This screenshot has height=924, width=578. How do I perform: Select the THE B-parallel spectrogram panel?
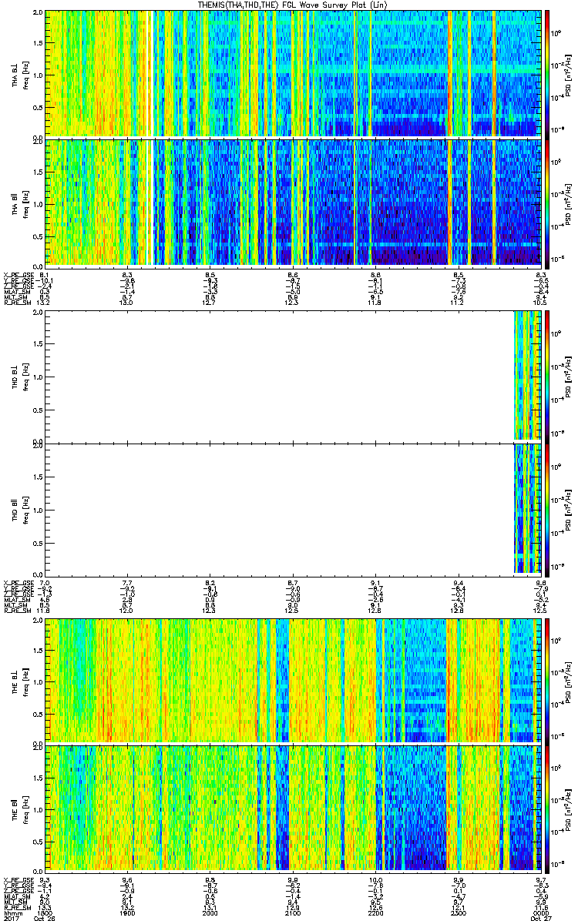point(292,808)
